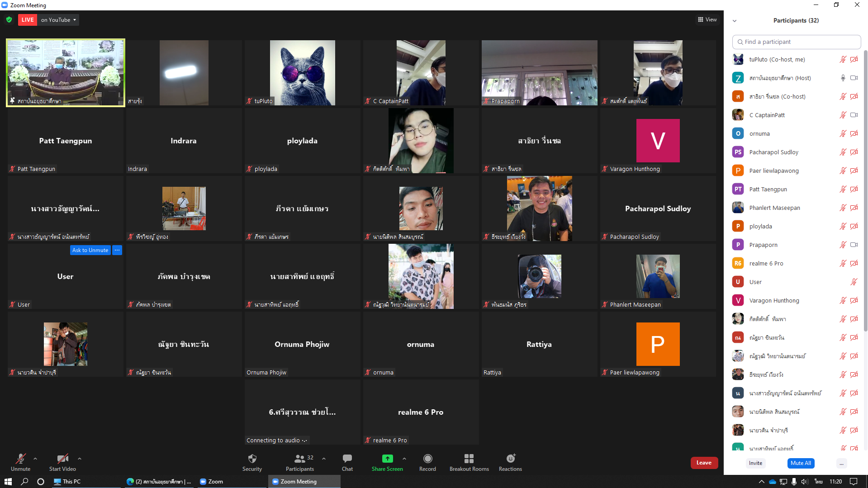Click the Cortana circle icon in taskbar
The height and width of the screenshot is (488, 868).
click(x=41, y=482)
